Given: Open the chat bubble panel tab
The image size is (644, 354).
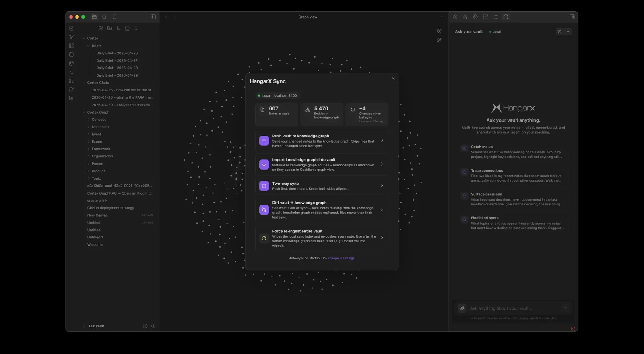Looking at the screenshot, I should pyautogui.click(x=506, y=17).
